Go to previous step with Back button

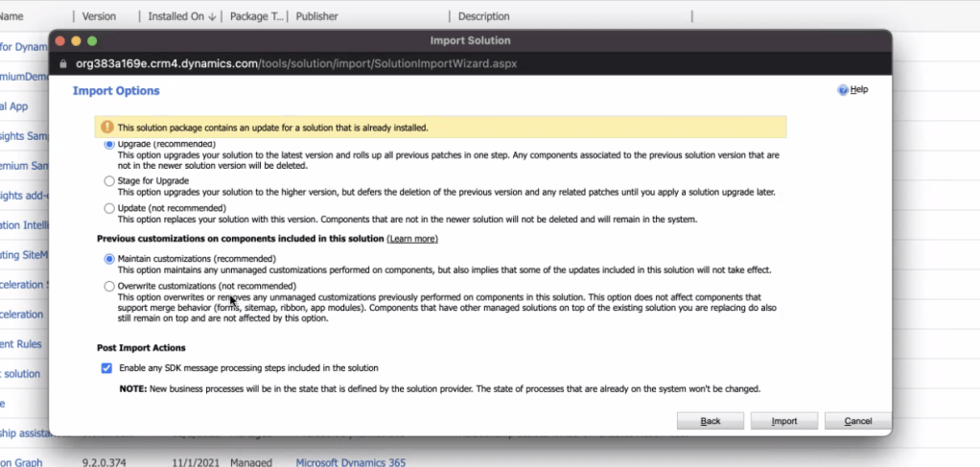pos(710,421)
